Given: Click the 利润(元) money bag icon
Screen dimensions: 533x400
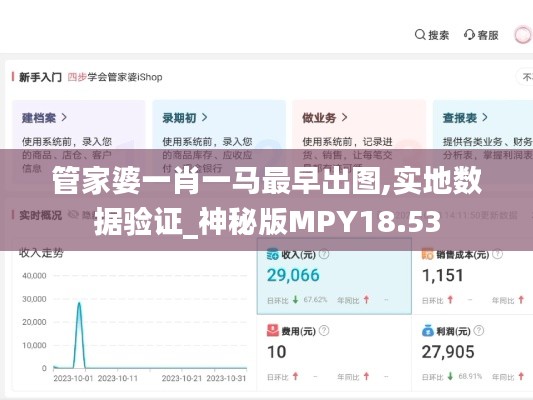Looking at the screenshot, I should pos(428,330).
